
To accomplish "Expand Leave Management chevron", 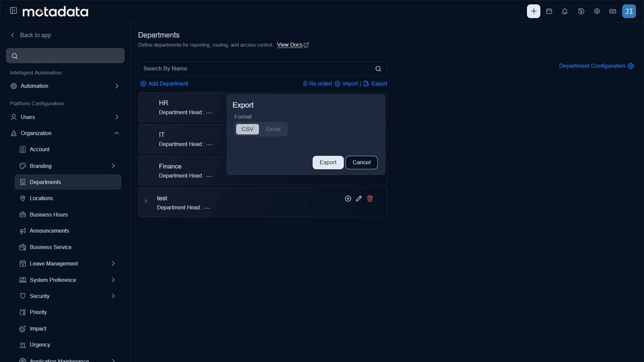I will (x=113, y=263).
